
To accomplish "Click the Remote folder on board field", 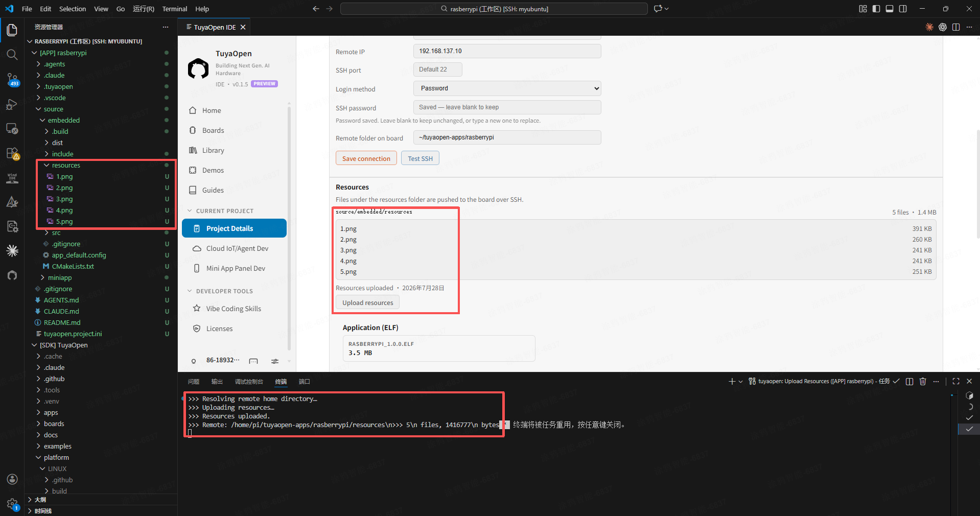I will pyautogui.click(x=507, y=137).
